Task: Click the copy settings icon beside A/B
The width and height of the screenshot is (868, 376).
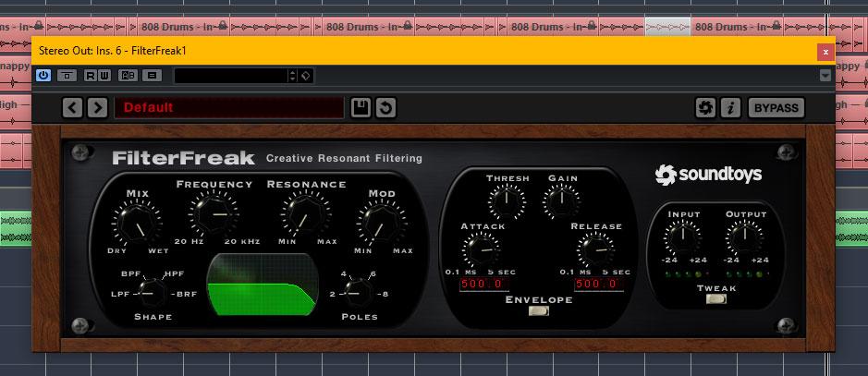Action: [x=152, y=75]
